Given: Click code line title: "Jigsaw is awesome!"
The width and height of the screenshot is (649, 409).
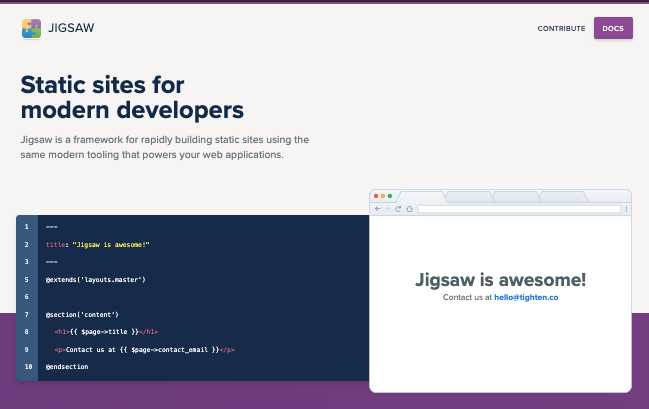Looking at the screenshot, I should click(98, 245).
